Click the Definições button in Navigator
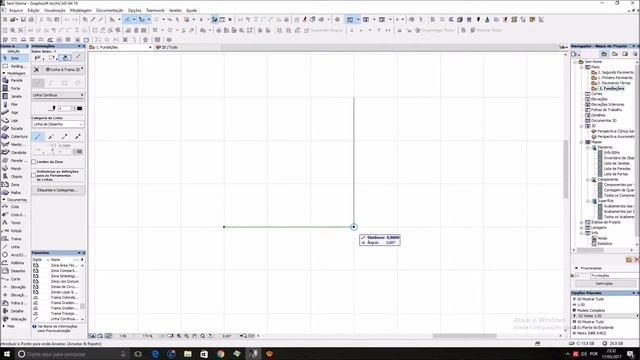Screen dimensions: 640x360 (604, 284)
